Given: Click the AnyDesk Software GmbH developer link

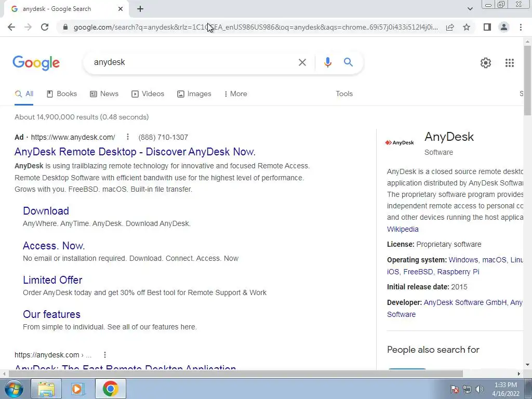Looking at the screenshot, I should 465,303.
